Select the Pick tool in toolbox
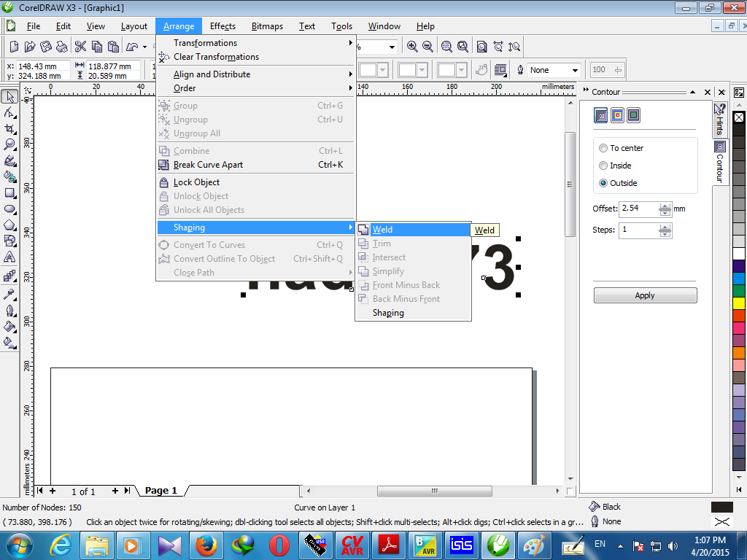Screen dimensions: 747x560 [x=9, y=97]
